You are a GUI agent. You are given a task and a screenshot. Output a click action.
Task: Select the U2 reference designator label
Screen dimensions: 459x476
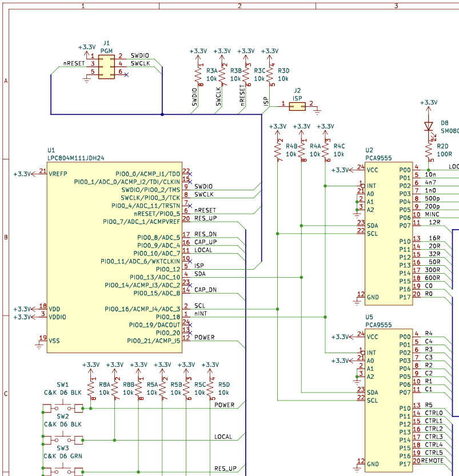369,150
